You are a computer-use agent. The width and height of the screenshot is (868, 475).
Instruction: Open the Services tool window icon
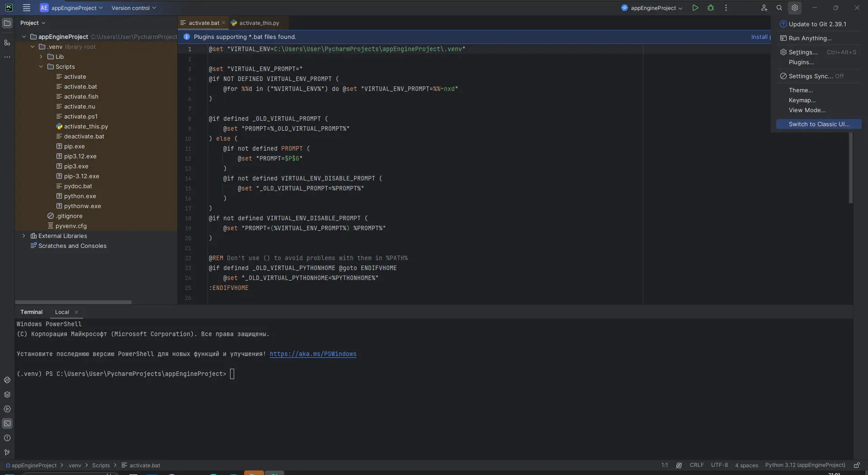pyautogui.click(x=7, y=409)
